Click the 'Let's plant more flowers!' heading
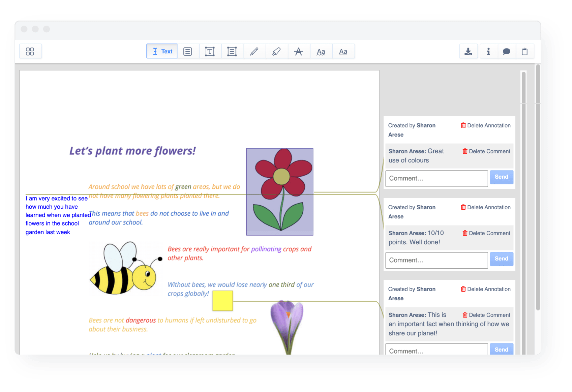This screenshot has width=572, height=392. pyautogui.click(x=132, y=151)
